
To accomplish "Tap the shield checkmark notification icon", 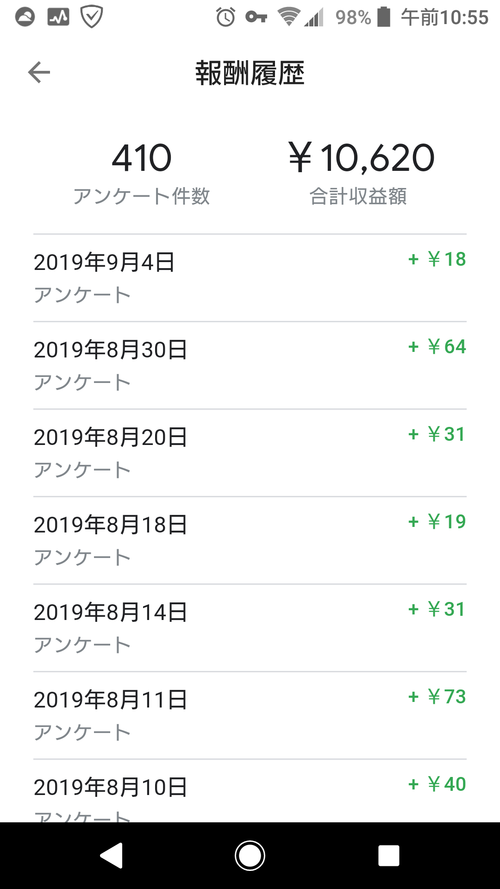I will click(91, 17).
